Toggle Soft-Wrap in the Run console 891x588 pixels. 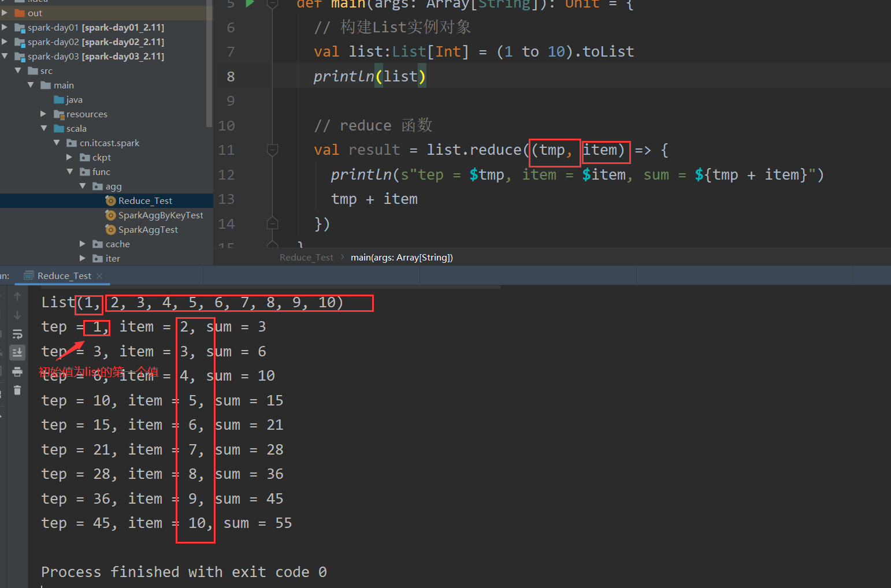[17, 334]
